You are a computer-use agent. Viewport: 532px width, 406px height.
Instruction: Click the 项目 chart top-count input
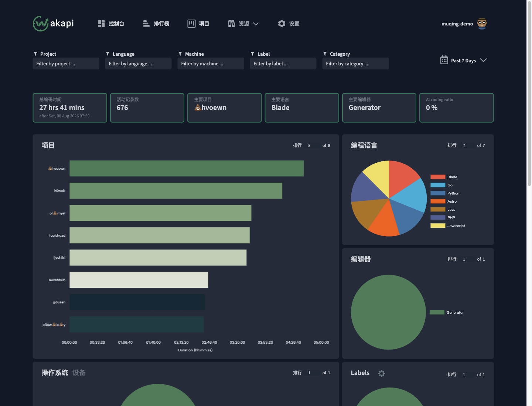point(313,145)
